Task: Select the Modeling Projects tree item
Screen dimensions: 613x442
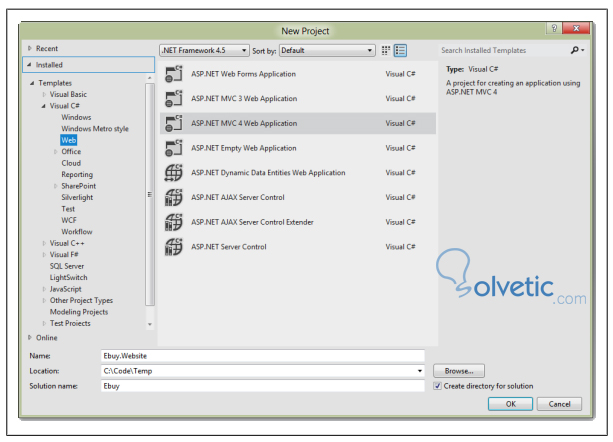Action: click(79, 312)
